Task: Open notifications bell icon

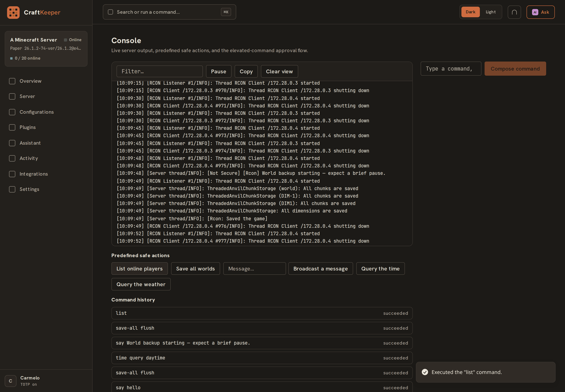Action: 514,12
